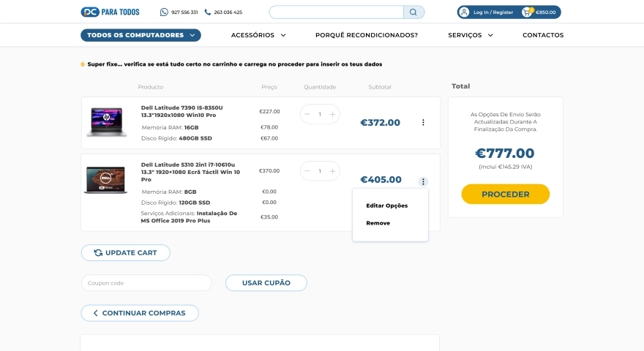The image size is (644, 351).
Task: Click the €777.00 total amount
Action: (x=505, y=153)
